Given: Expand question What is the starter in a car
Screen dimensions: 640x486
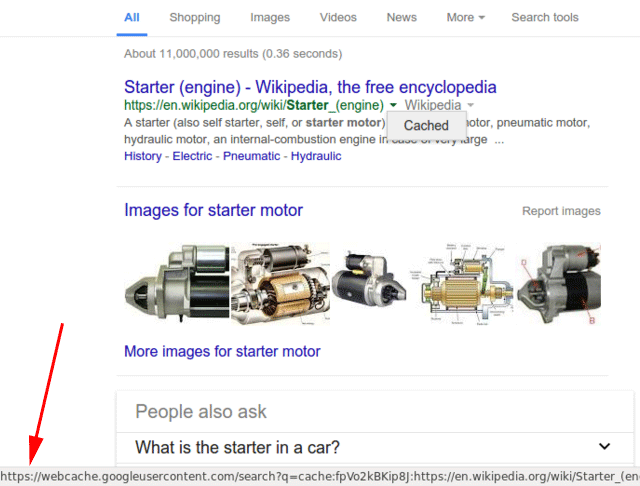Looking at the screenshot, I should click(375, 448).
